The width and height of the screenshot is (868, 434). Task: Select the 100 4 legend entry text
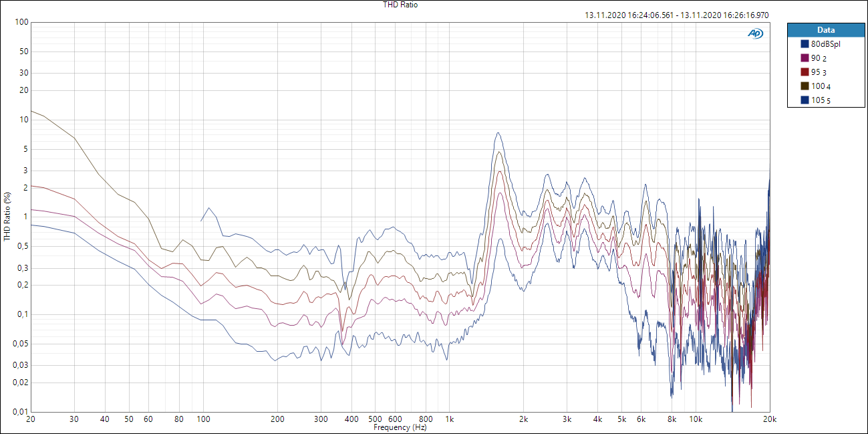[x=821, y=86]
